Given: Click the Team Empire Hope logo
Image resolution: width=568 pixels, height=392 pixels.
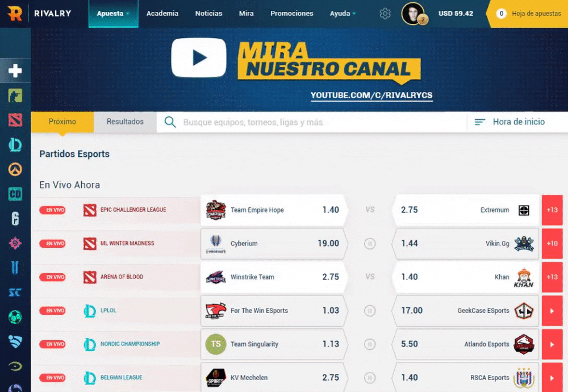Looking at the screenshot, I should pyautogui.click(x=216, y=210).
